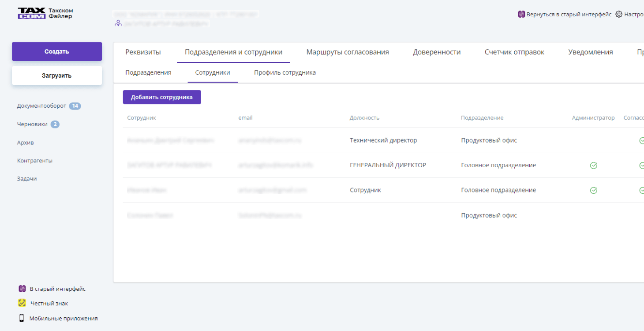Switch to Доверенности tab
This screenshot has width=644, height=331.
pos(437,52)
